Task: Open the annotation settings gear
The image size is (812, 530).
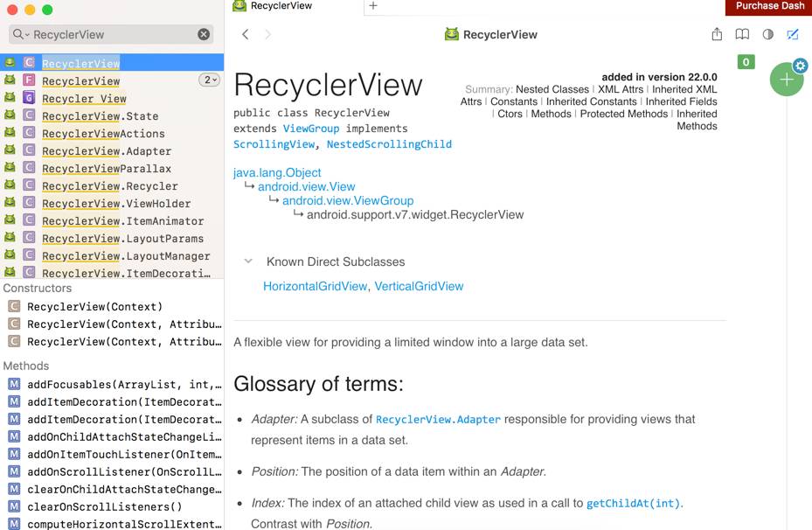Action: click(x=800, y=66)
